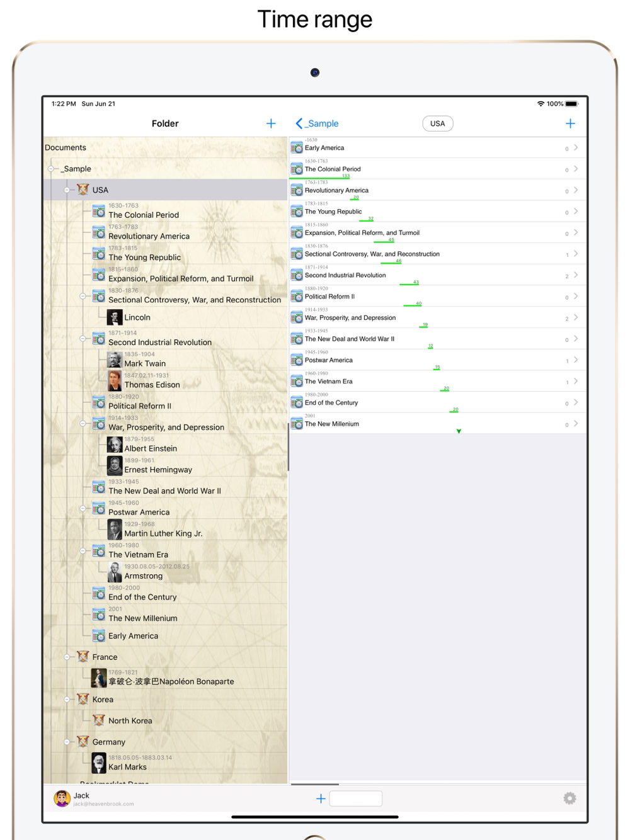This screenshot has width=630, height=840.
Task: Click North Korea folder icon
Action: coord(99,720)
